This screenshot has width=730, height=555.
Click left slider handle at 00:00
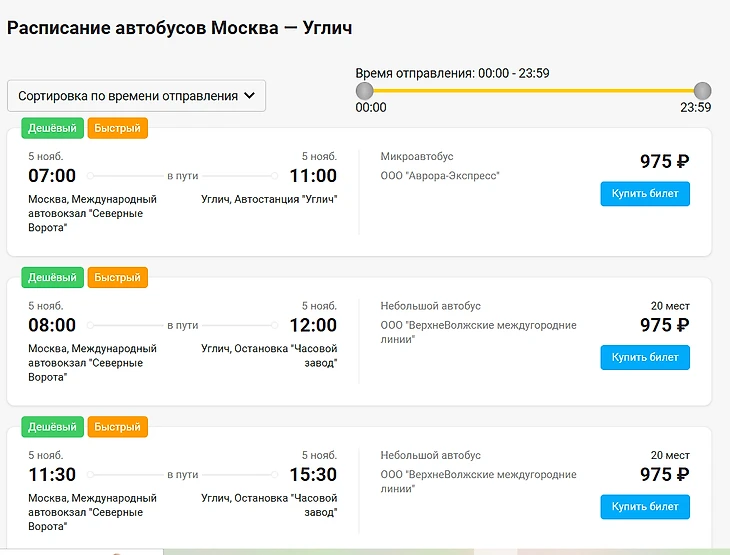coord(365,91)
